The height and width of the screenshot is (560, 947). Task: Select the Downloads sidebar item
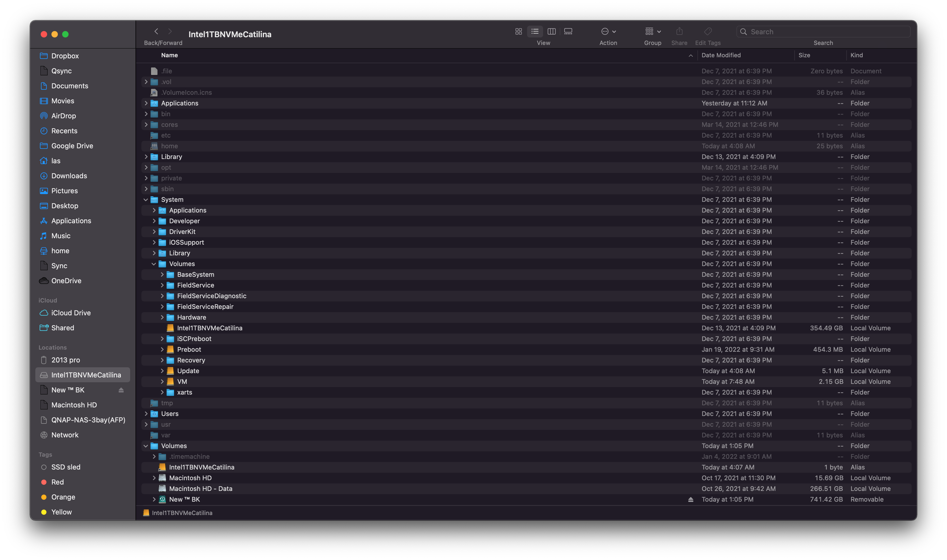69,176
